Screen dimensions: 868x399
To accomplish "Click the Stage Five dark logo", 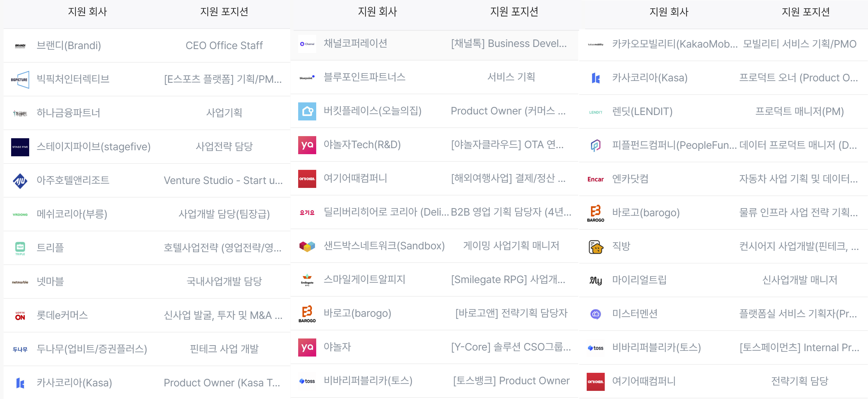I will point(20,147).
